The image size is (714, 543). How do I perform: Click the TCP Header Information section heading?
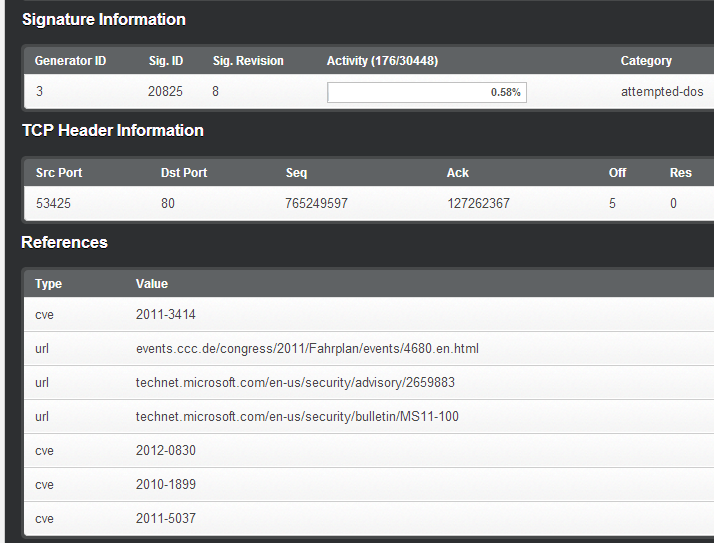[113, 131]
